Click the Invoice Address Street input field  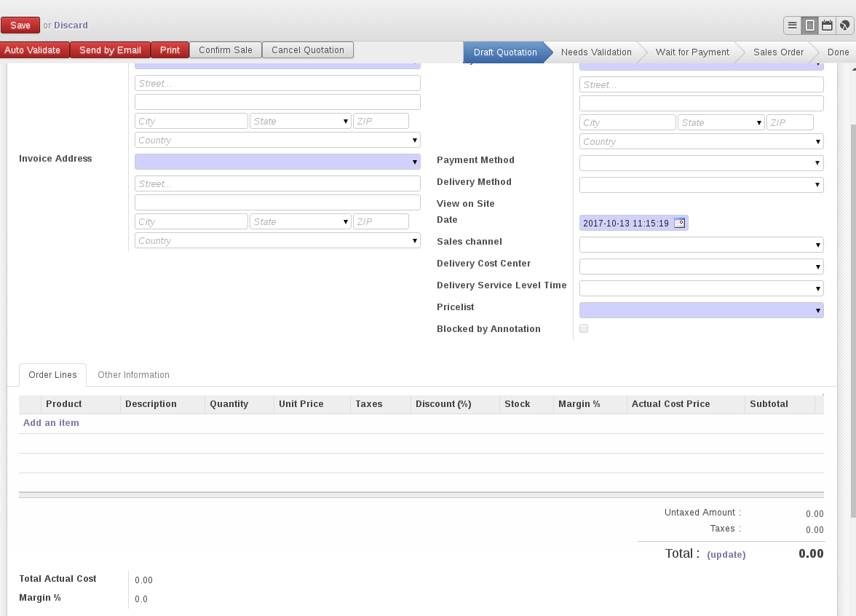point(277,183)
